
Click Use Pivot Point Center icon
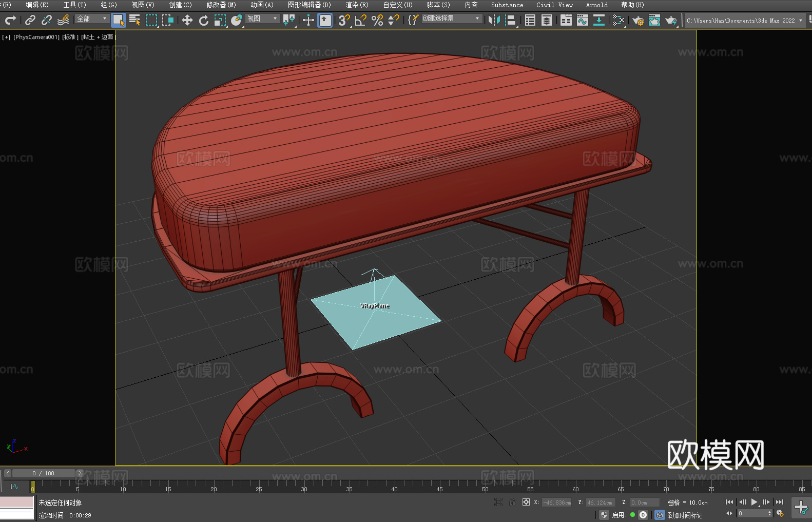tap(289, 20)
